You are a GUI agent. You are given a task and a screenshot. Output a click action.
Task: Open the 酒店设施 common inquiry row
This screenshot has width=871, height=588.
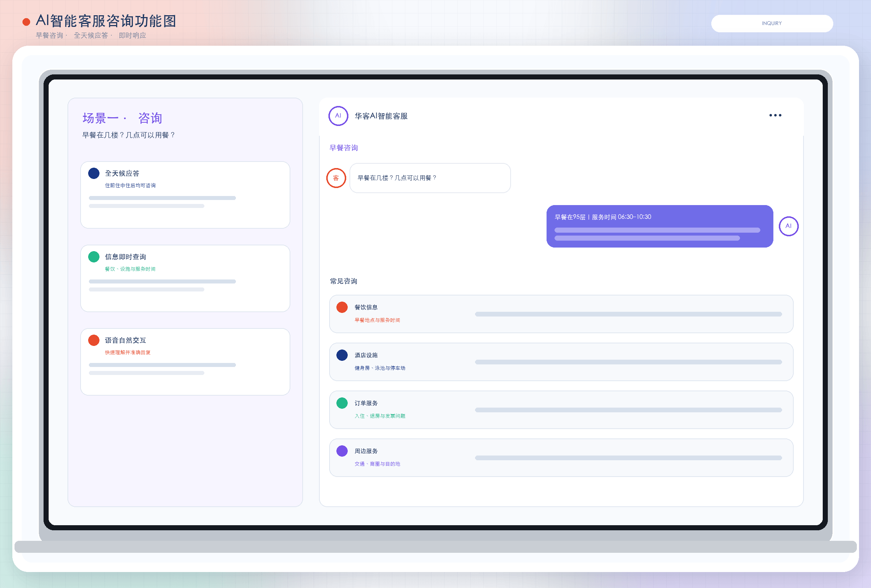click(561, 362)
